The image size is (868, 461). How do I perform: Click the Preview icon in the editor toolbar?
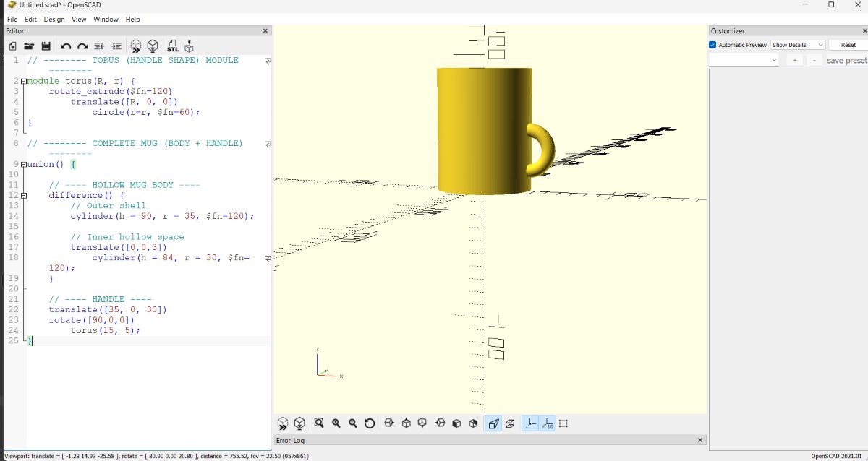(x=136, y=46)
